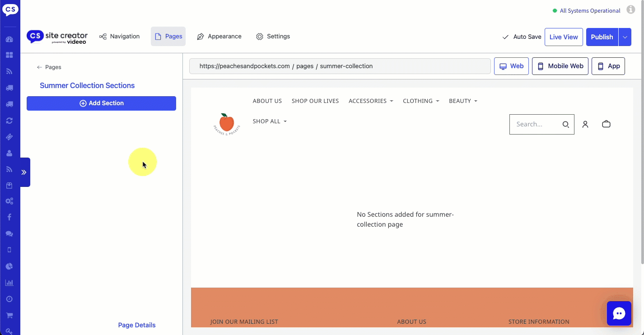Screen dimensions: 644x335
Task: Click the info icon near system status
Action: [630, 10]
